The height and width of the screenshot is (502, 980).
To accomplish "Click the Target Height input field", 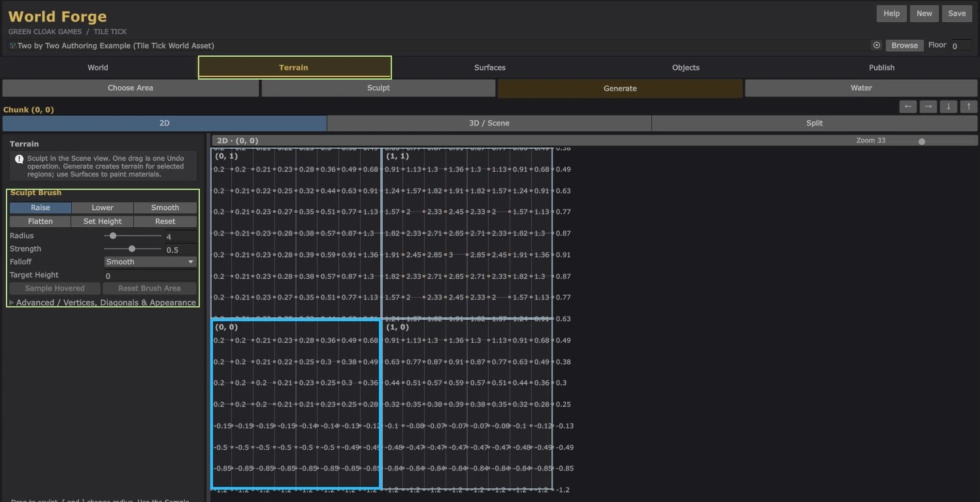I will pyautogui.click(x=150, y=275).
